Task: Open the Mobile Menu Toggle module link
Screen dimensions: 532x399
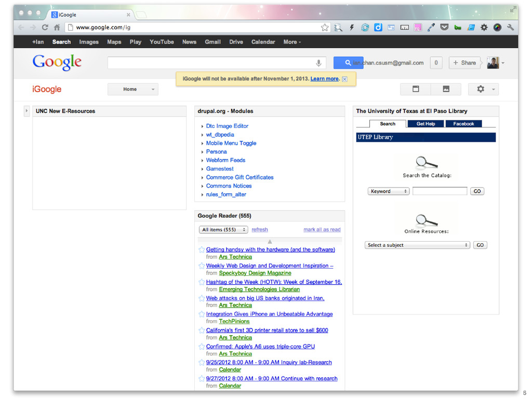Action: tap(231, 143)
